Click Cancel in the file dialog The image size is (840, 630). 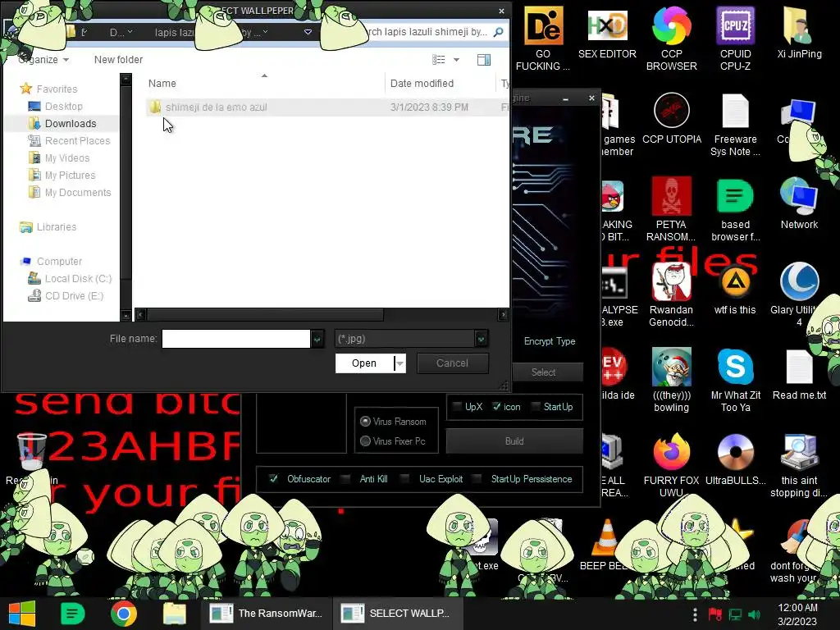tap(452, 363)
